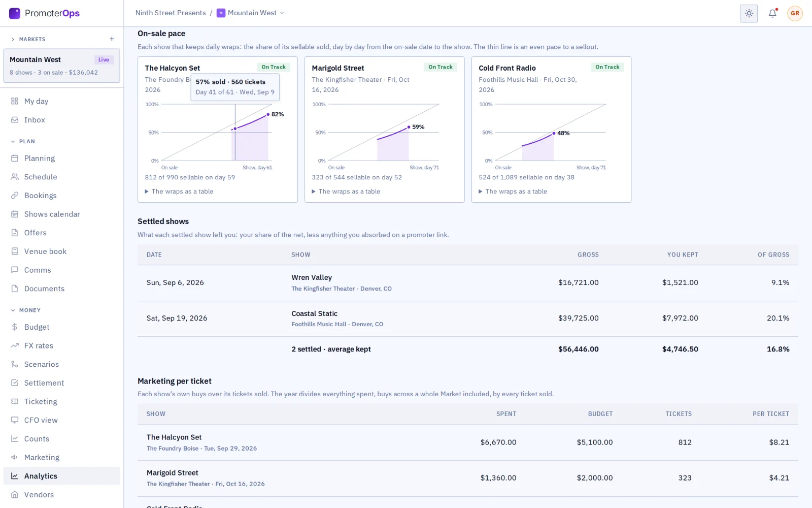812x508 pixels.
Task: Click the Planning calendar icon
Action: [x=15, y=158]
